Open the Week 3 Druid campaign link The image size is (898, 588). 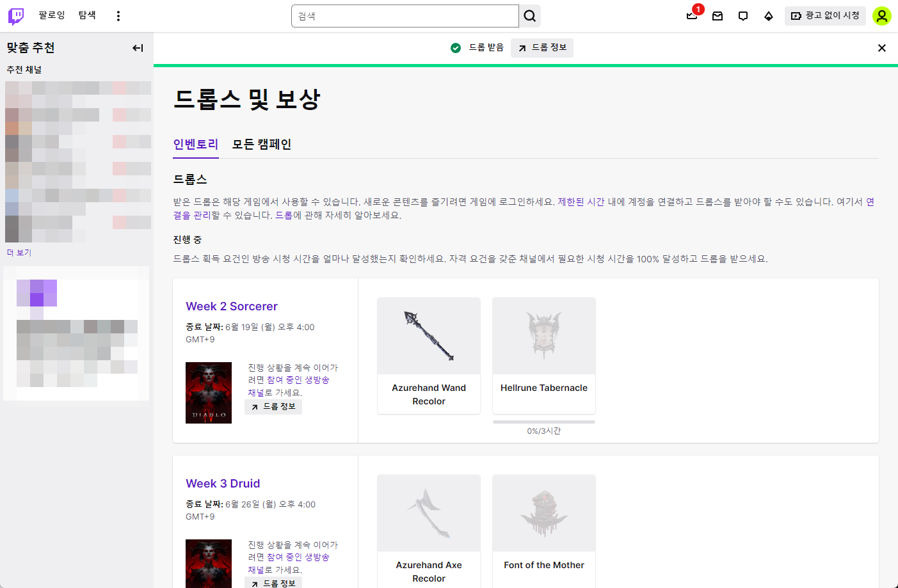[223, 484]
